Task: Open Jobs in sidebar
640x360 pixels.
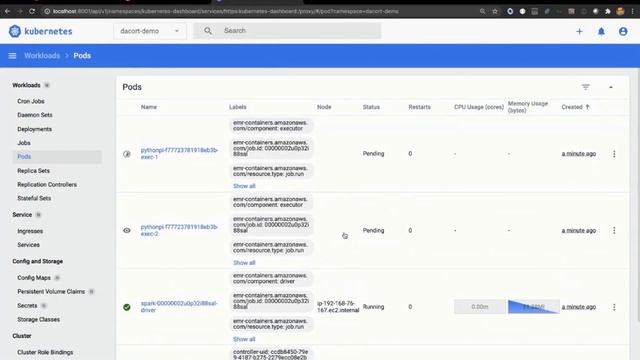Action: tap(24, 143)
